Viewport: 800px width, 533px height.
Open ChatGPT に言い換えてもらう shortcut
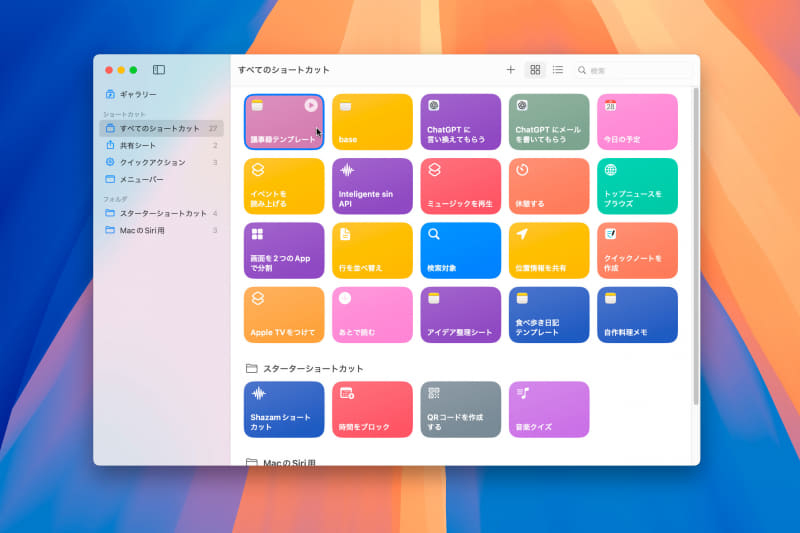[x=460, y=122]
